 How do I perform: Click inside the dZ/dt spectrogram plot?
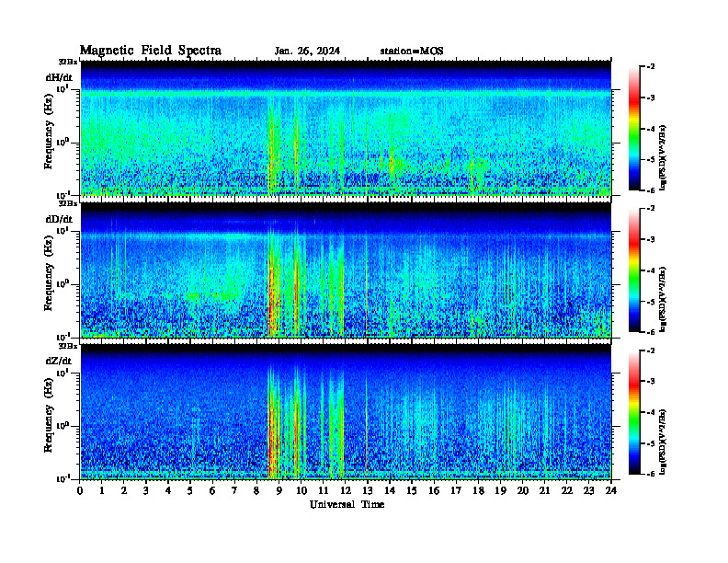346,411
